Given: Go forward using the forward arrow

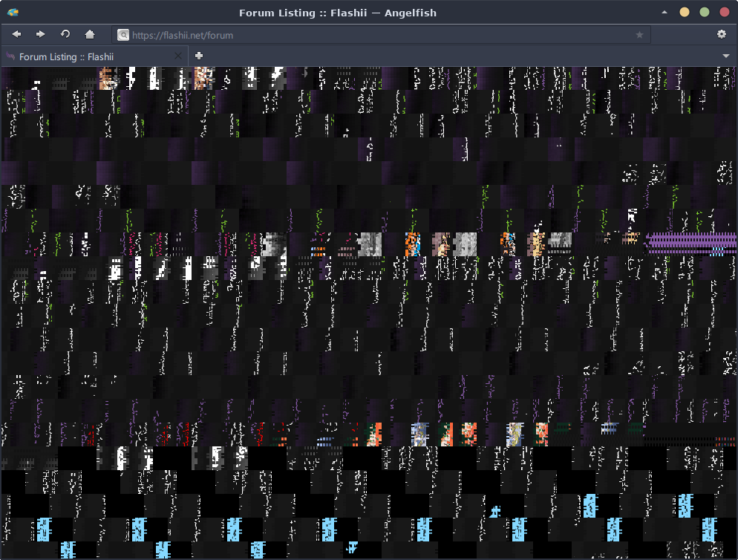Looking at the screenshot, I should click(41, 34).
